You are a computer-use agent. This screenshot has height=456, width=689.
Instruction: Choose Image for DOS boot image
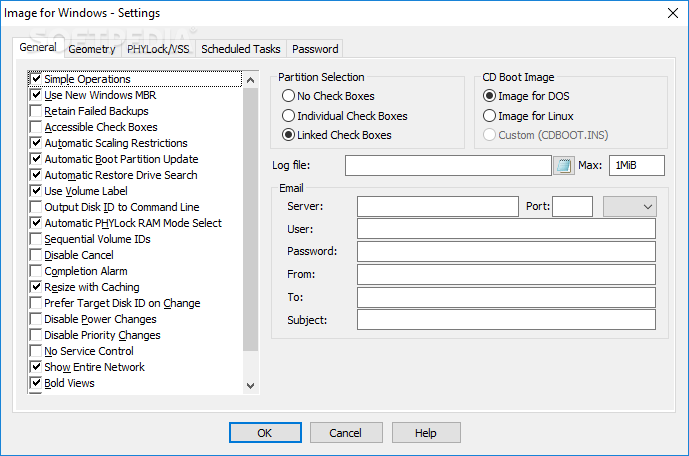(x=489, y=96)
